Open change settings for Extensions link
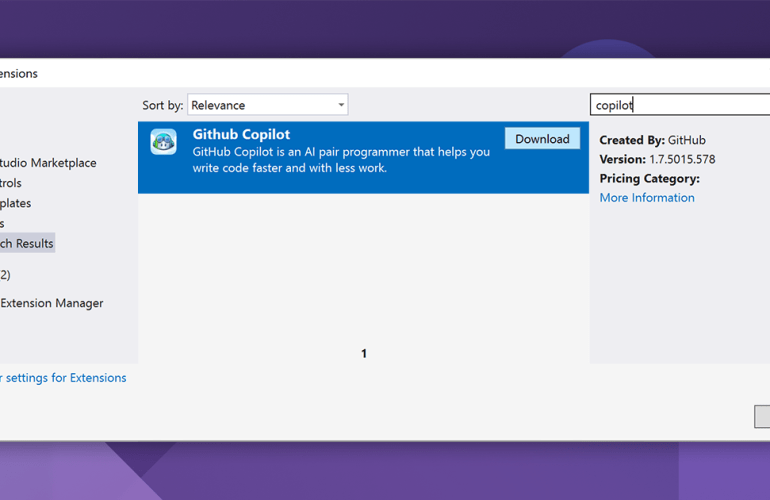 [x=63, y=378]
